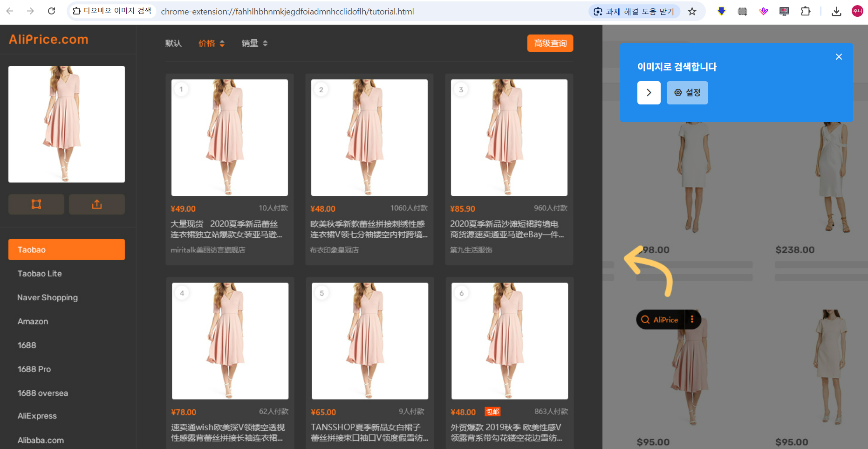
Task: Sort results by price 价格
Action: [x=212, y=43]
